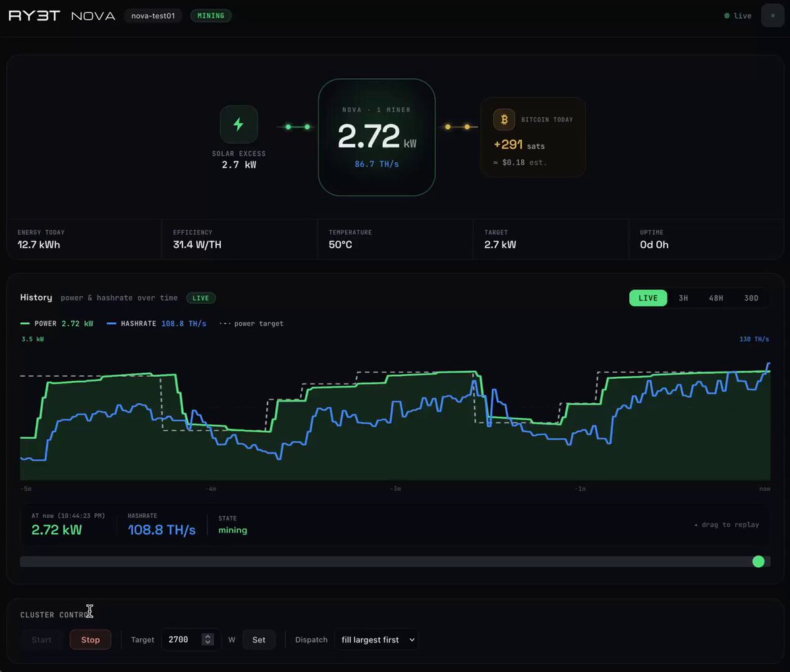Click the Bitcoin Today +291 sats value

coord(519,145)
